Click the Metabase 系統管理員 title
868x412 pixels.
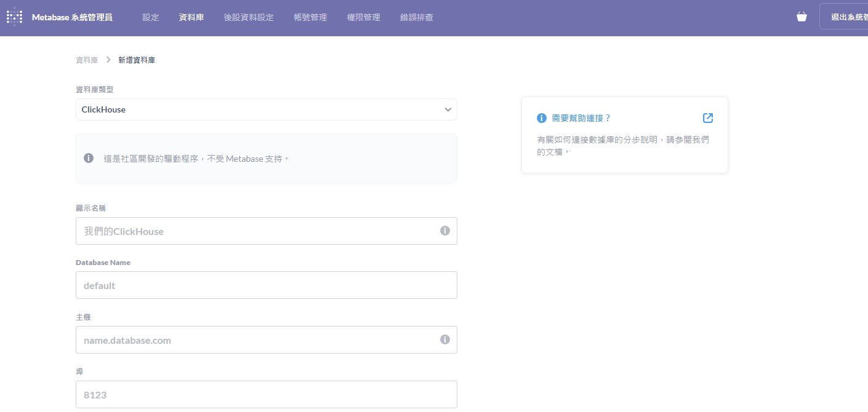point(72,17)
